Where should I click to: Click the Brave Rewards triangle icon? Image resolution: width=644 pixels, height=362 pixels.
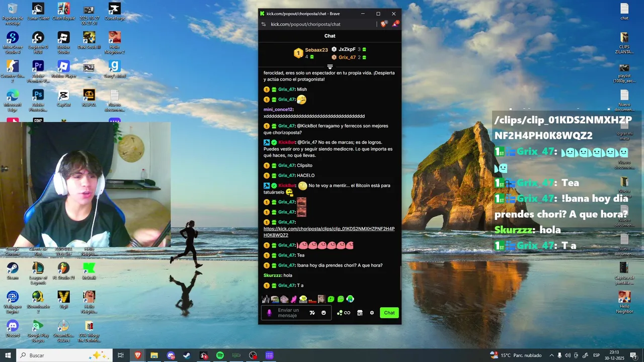[x=395, y=24]
